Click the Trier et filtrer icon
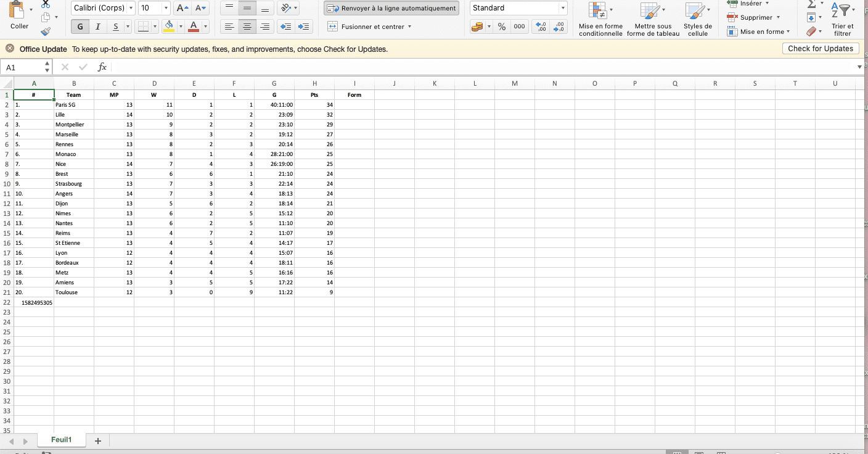868x454 pixels. point(841,19)
